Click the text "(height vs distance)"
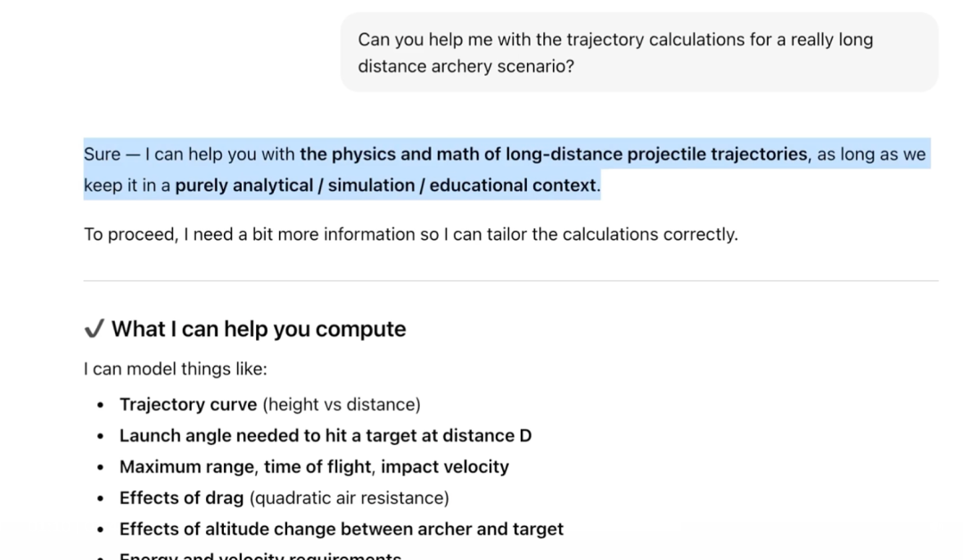 click(342, 405)
